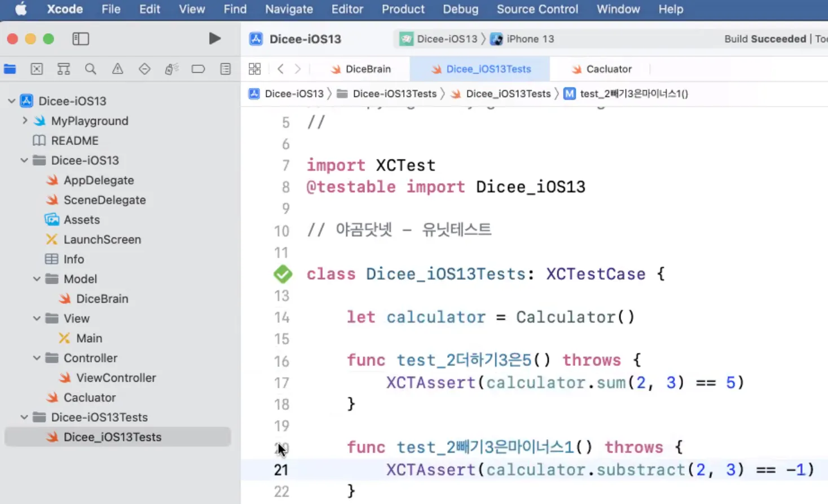The height and width of the screenshot is (504, 828).
Task: Show the Report navigator
Action: click(226, 69)
